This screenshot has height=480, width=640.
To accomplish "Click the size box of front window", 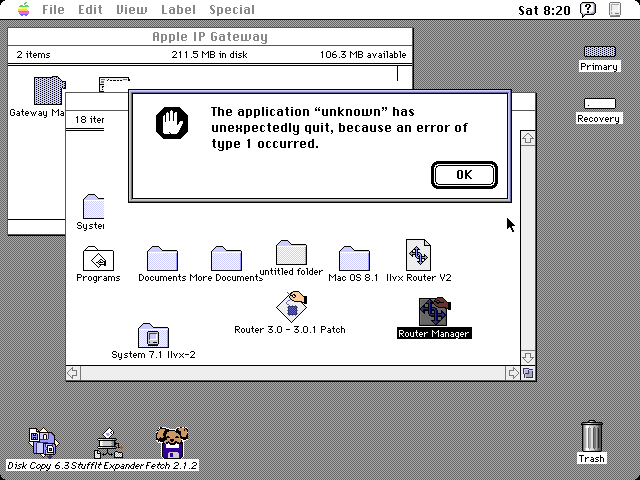I will [x=528, y=373].
